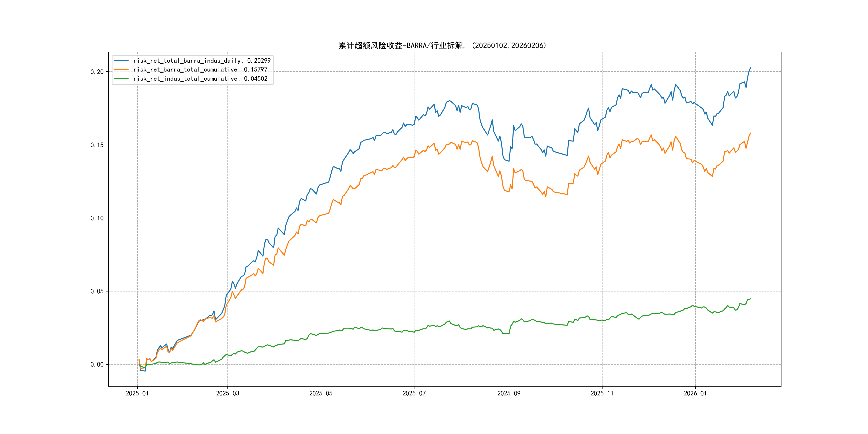This screenshot has height=434, width=868.
Task: Click the 2025-03 x-axis tick label
Action: pyautogui.click(x=227, y=393)
